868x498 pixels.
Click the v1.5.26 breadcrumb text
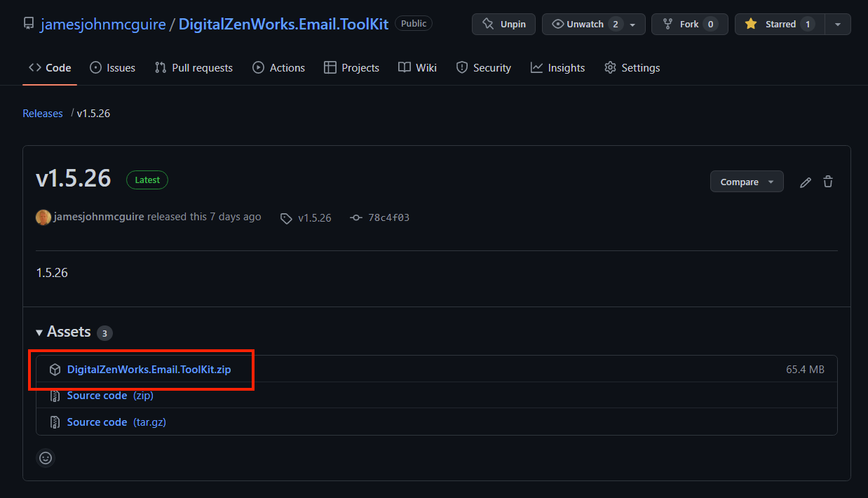pyautogui.click(x=93, y=113)
